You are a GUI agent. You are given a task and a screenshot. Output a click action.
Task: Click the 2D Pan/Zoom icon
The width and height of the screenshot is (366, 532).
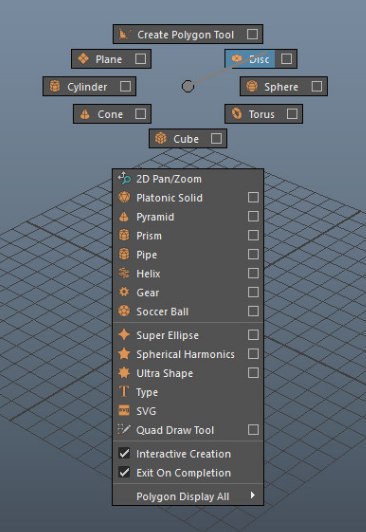[x=124, y=178]
